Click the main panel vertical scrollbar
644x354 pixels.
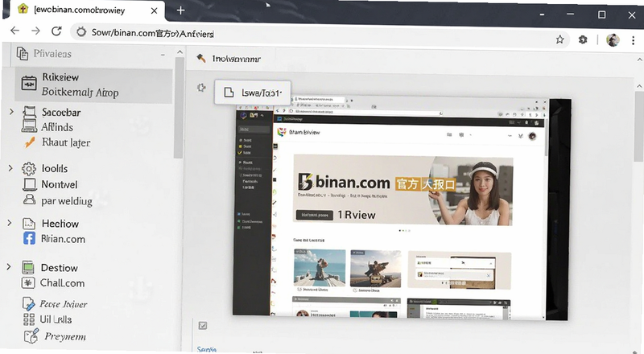(x=640, y=126)
